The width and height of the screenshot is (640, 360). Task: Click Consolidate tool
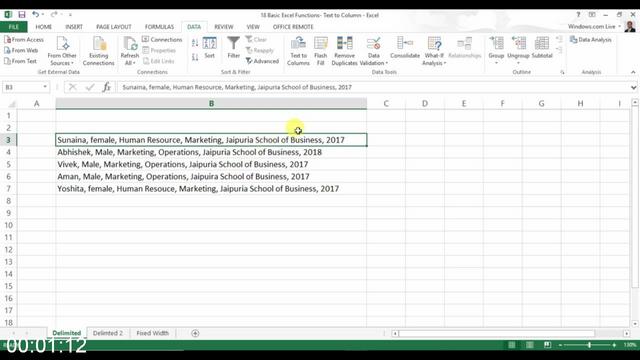pyautogui.click(x=405, y=48)
